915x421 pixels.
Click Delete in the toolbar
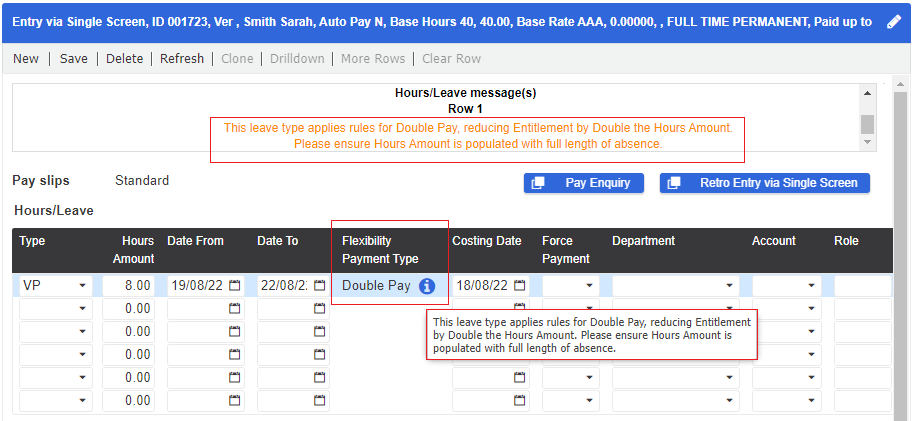(124, 58)
